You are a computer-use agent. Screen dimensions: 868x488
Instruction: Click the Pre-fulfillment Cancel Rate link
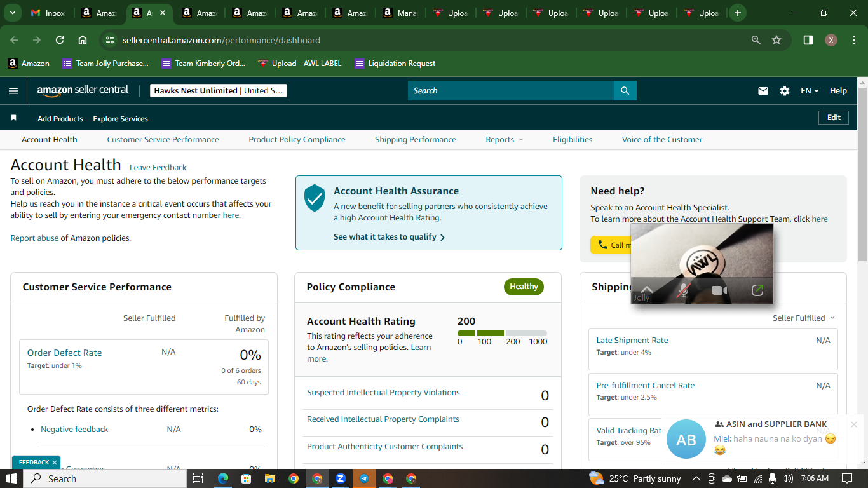tap(646, 386)
